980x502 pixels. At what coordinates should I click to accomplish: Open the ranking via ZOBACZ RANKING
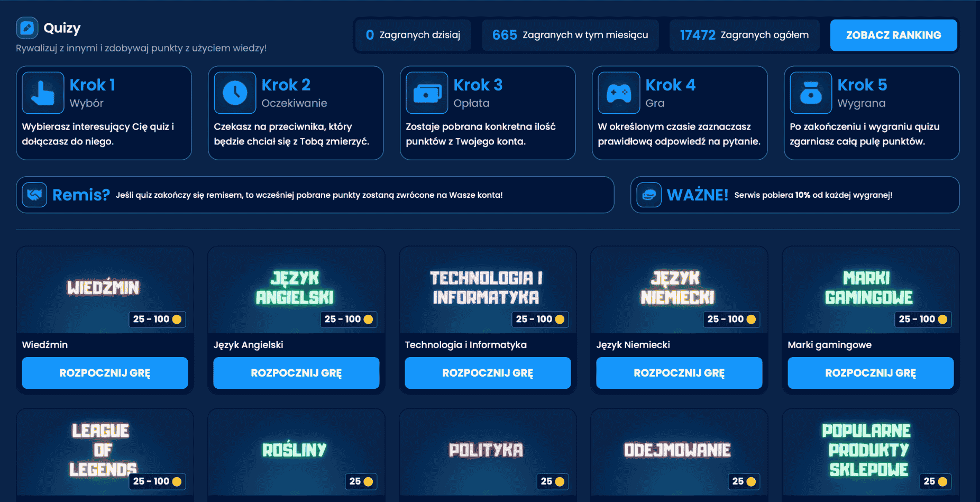tap(893, 35)
